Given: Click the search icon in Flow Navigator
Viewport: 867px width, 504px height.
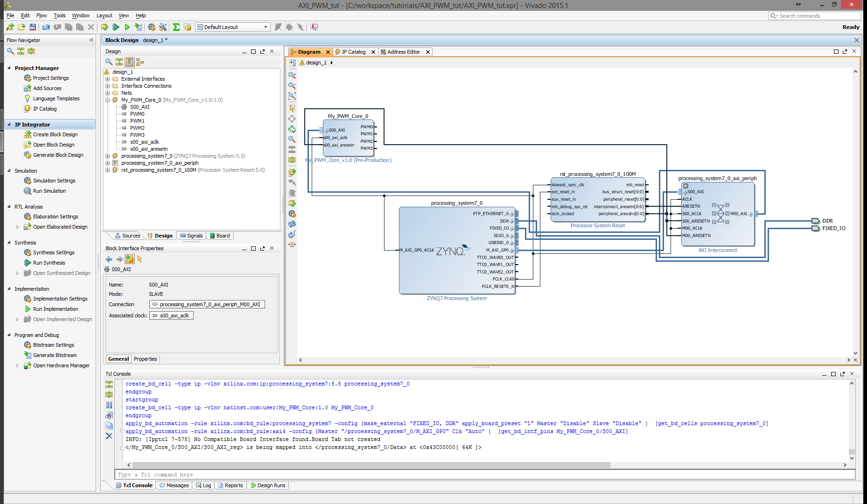Looking at the screenshot, I should point(10,51).
